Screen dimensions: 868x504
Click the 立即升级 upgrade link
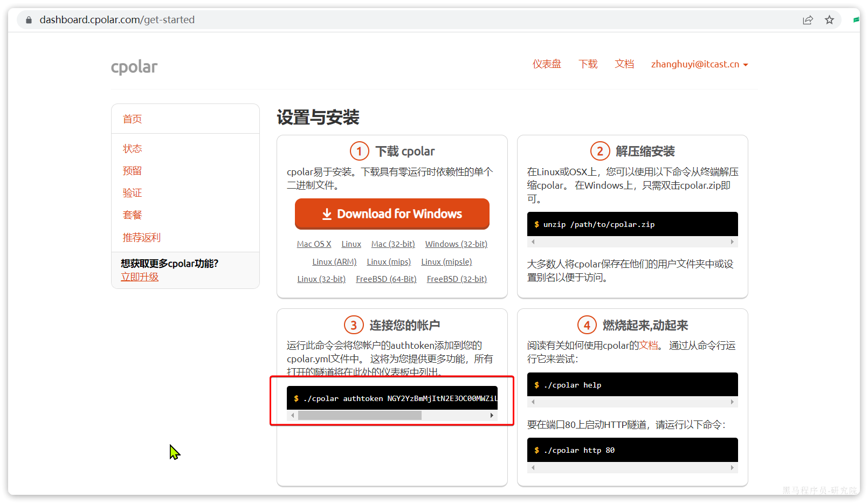coord(140,277)
